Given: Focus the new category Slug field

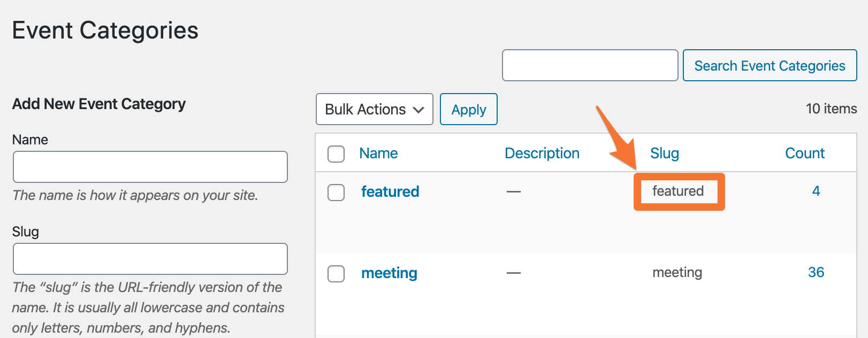Looking at the screenshot, I should [x=150, y=259].
